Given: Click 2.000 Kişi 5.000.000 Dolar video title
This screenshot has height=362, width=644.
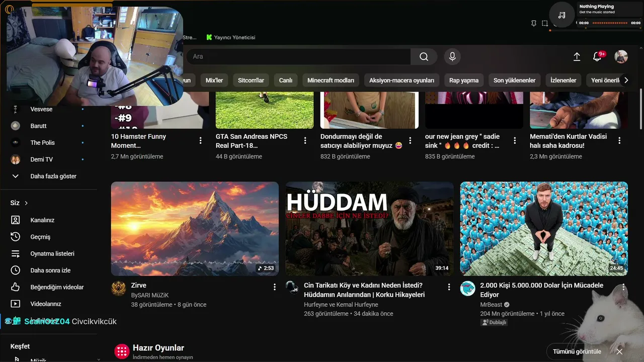Looking at the screenshot, I should 541,290.
